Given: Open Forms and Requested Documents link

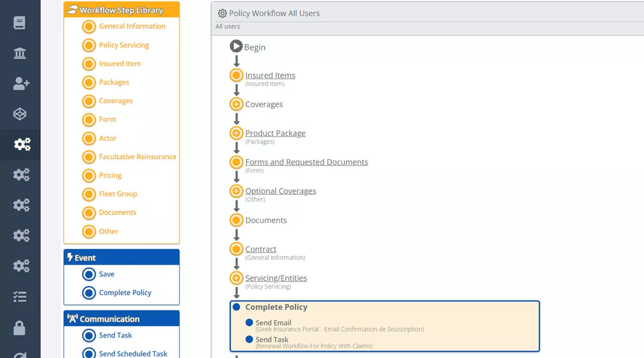Looking at the screenshot, I should coord(306,162).
